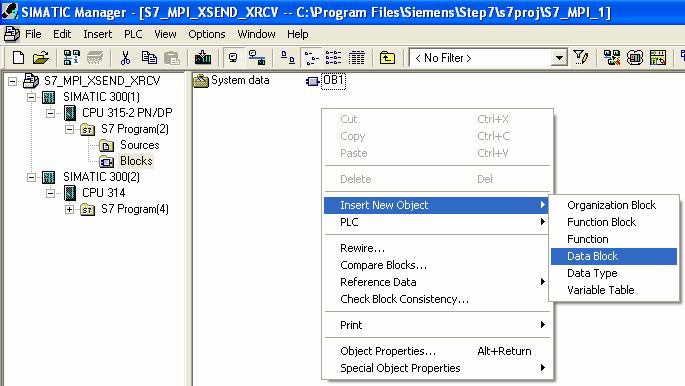685x386 pixels.
Task: Choose Compare Blocks... menu entry
Action: click(436, 265)
